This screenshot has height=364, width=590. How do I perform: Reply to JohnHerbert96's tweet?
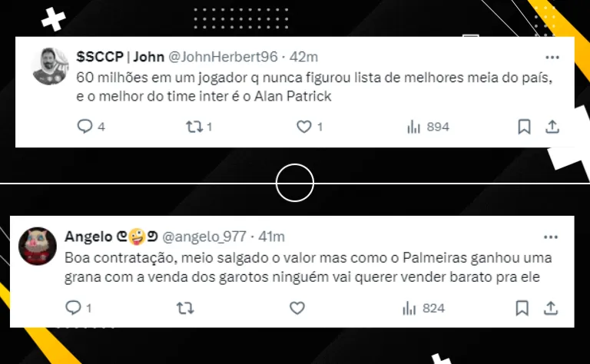[85, 127]
